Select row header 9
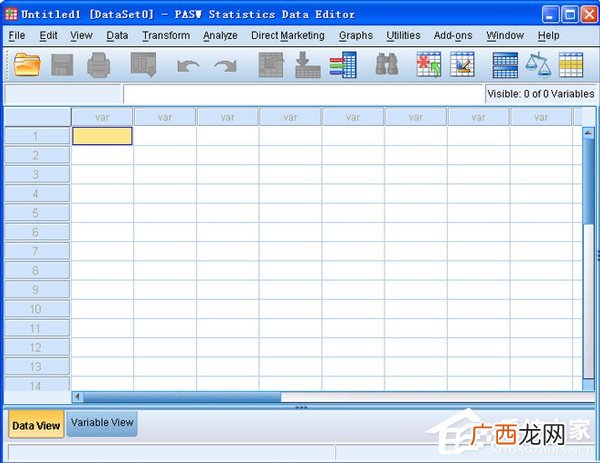Screen dimensions: 600x463 point(37,290)
